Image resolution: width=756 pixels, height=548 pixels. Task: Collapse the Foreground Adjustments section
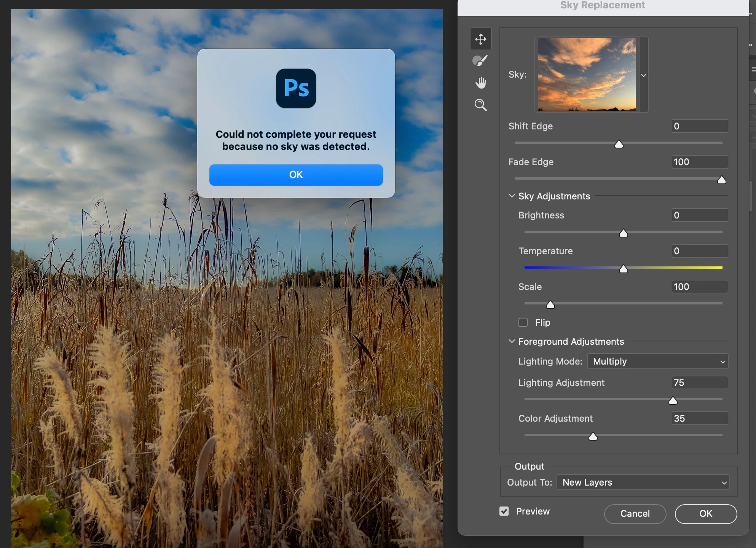(x=512, y=341)
